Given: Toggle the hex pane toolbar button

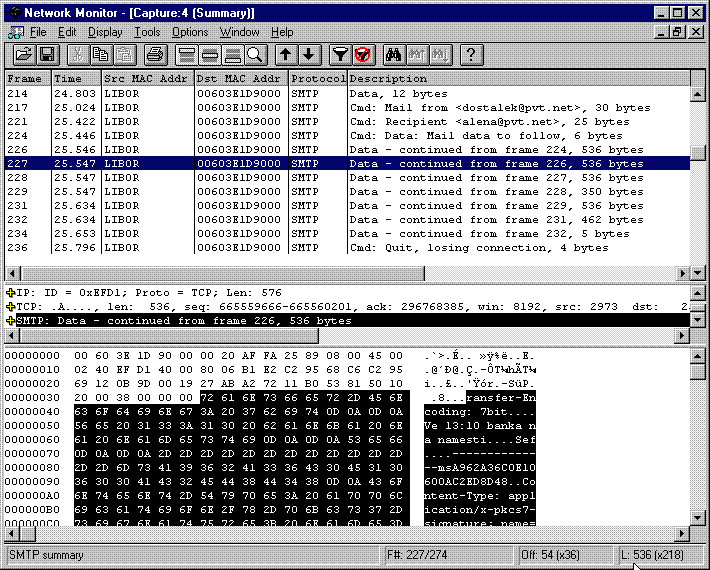Looking at the screenshot, I should tap(233, 54).
